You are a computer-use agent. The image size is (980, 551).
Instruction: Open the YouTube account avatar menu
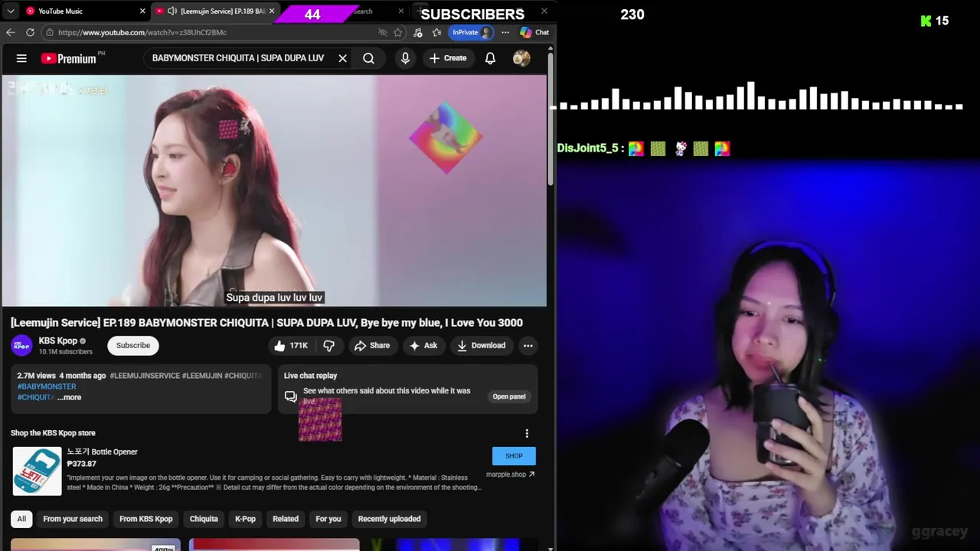point(521,58)
